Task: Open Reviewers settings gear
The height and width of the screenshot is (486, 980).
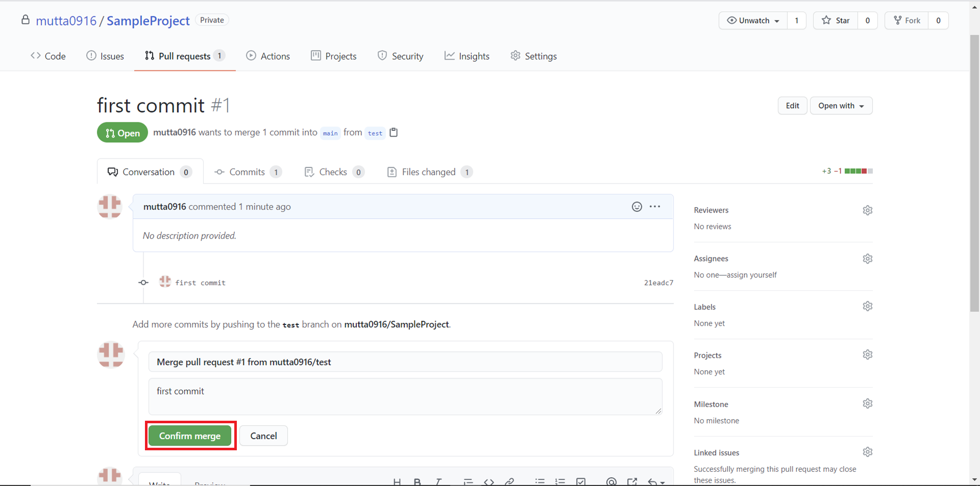Action: [868, 210]
